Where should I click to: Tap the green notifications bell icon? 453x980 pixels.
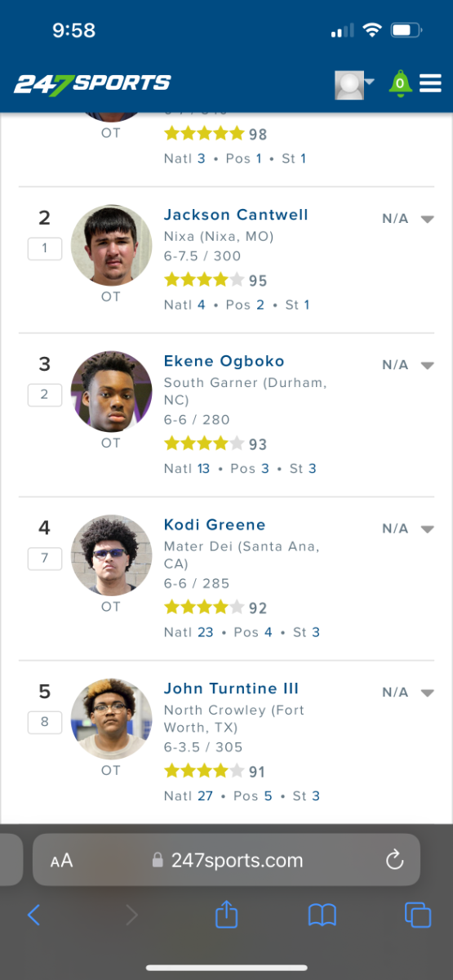(x=400, y=83)
